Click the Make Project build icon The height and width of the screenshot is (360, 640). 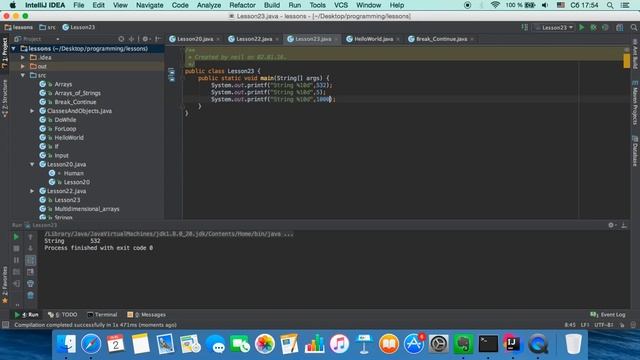524,27
